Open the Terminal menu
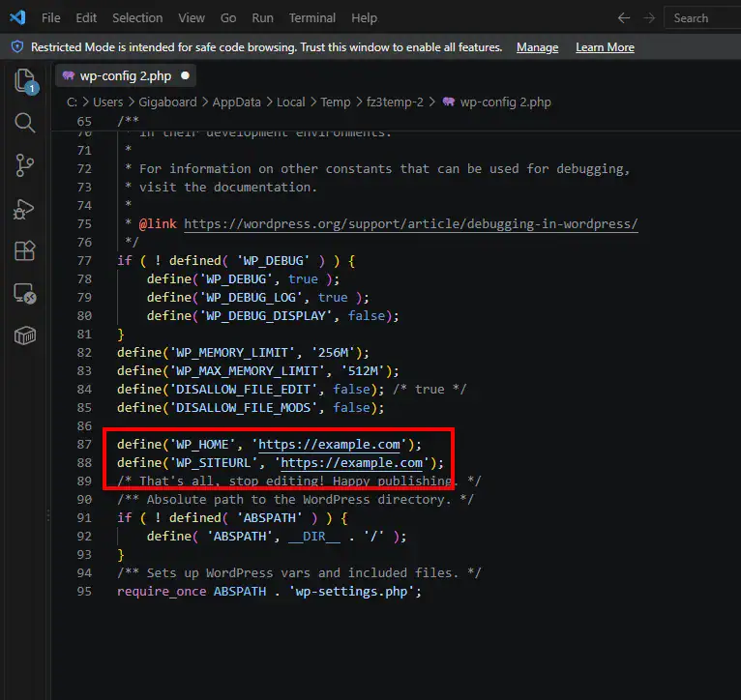Viewport: 741px width, 700px height. 311,18
